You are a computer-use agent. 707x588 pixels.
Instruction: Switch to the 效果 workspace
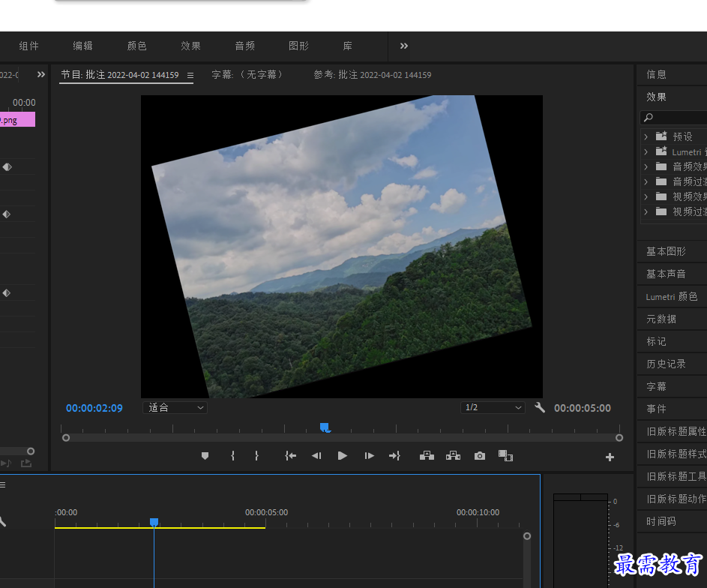[190, 46]
